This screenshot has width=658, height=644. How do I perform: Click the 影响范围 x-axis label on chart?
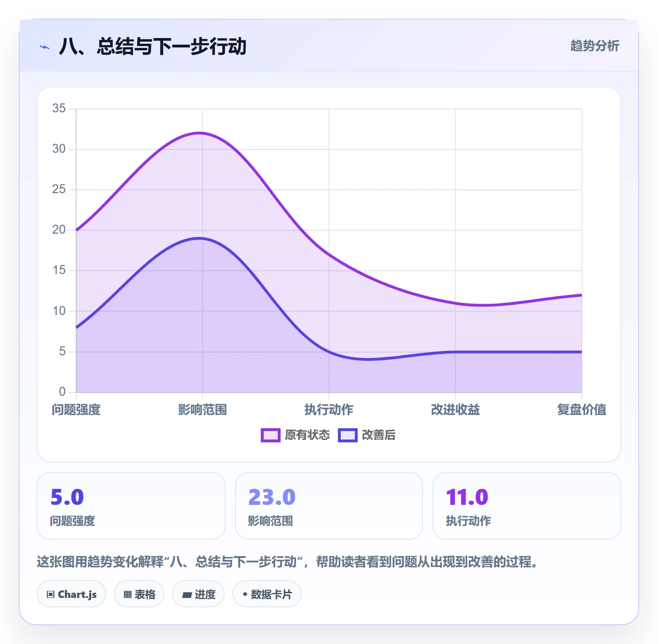[x=203, y=409]
